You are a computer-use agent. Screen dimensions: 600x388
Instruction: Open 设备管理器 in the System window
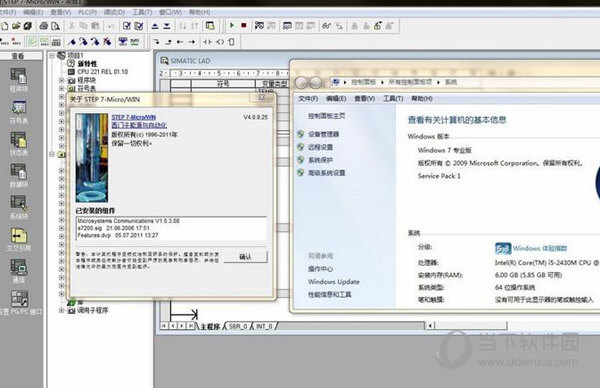[324, 134]
